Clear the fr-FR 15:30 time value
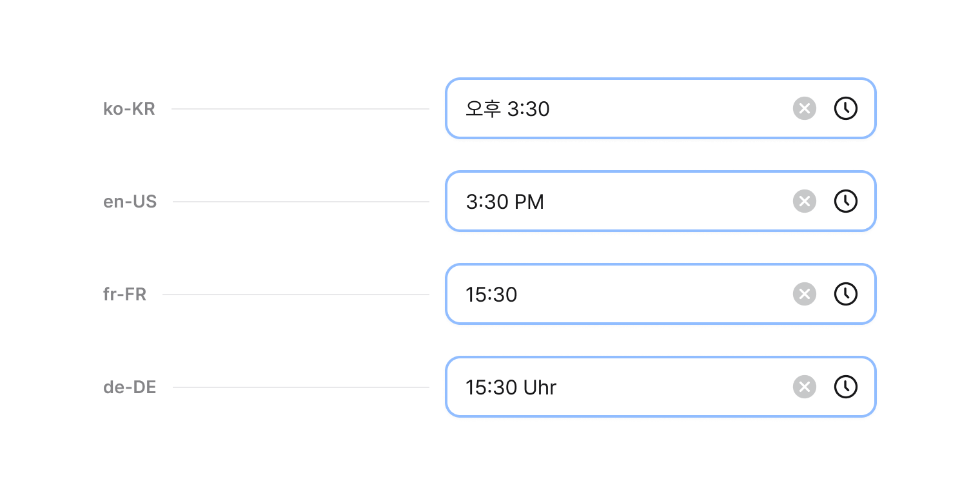The height and width of the screenshot is (495, 980). click(x=805, y=294)
